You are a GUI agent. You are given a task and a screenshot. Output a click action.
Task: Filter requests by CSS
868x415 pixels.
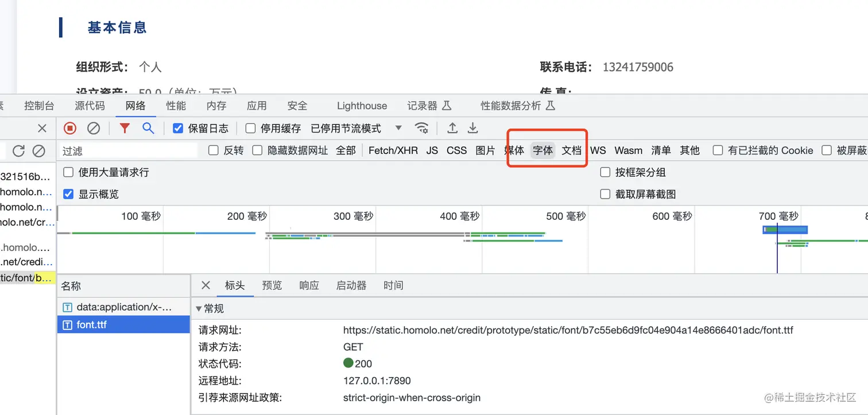457,150
